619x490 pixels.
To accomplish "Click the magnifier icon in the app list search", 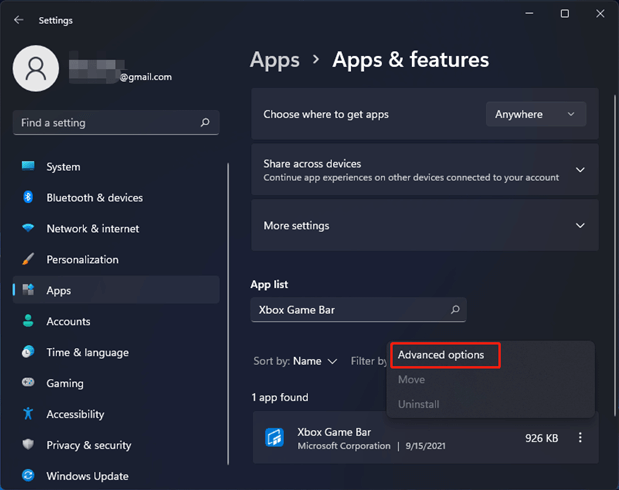I will [455, 310].
